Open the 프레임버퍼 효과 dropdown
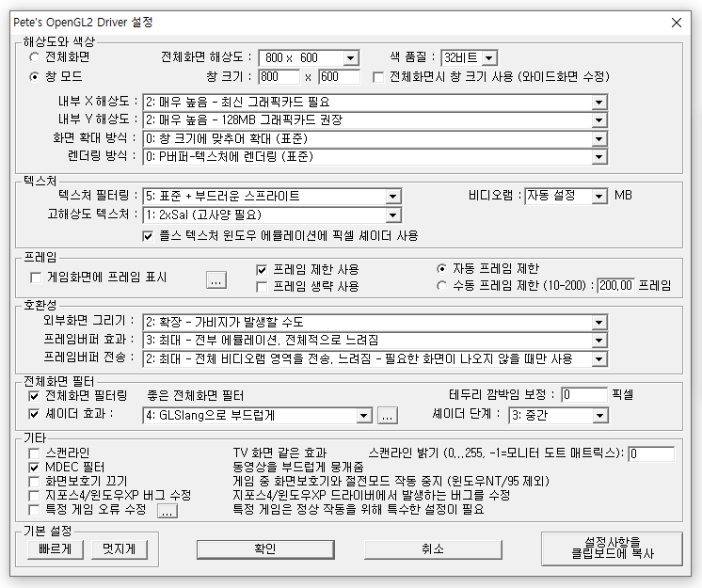The width and height of the screenshot is (702, 588). 375,341
